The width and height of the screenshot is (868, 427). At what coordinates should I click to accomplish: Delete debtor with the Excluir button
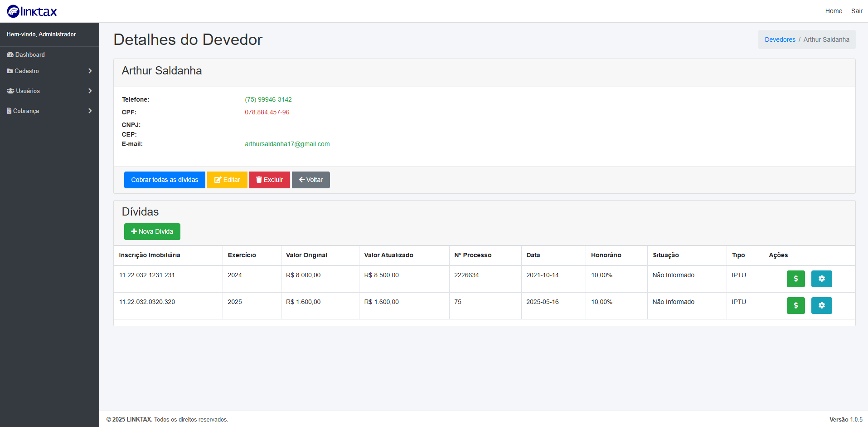269,180
